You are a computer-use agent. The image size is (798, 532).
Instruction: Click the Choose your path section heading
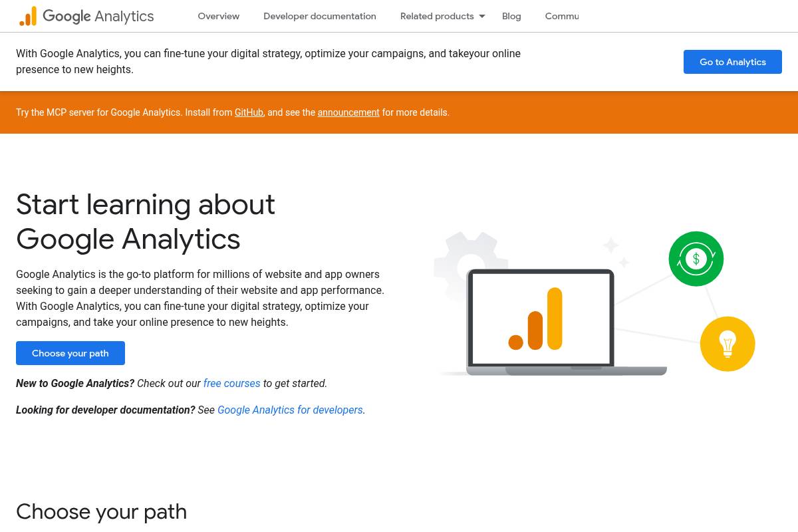[x=101, y=511]
